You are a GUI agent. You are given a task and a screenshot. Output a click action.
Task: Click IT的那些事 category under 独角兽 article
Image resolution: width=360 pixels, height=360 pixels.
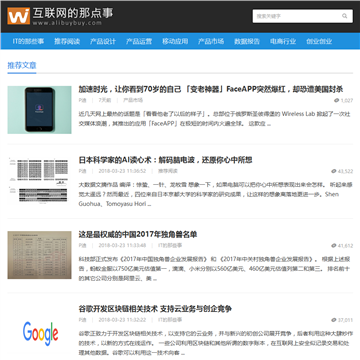pyautogui.click(x=170, y=245)
